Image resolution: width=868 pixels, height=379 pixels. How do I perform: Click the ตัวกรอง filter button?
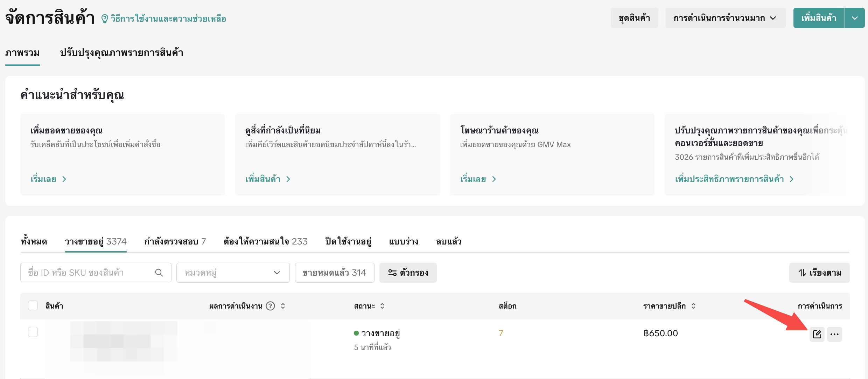(408, 273)
